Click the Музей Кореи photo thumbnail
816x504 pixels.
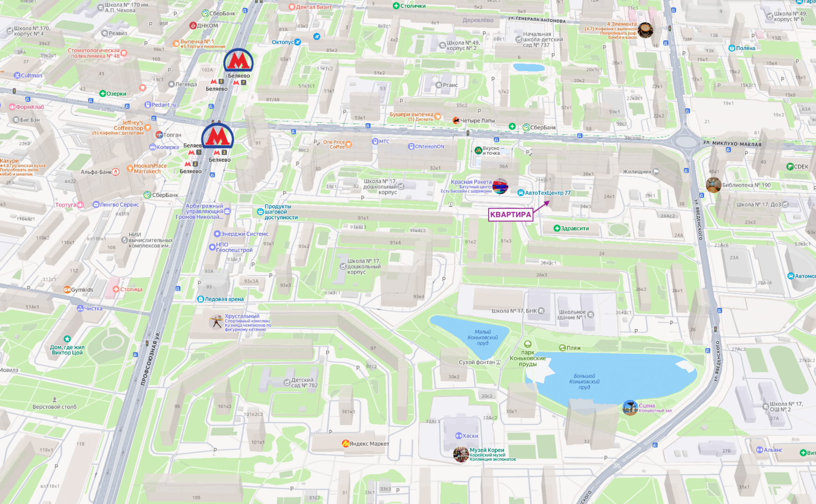[x=461, y=454]
